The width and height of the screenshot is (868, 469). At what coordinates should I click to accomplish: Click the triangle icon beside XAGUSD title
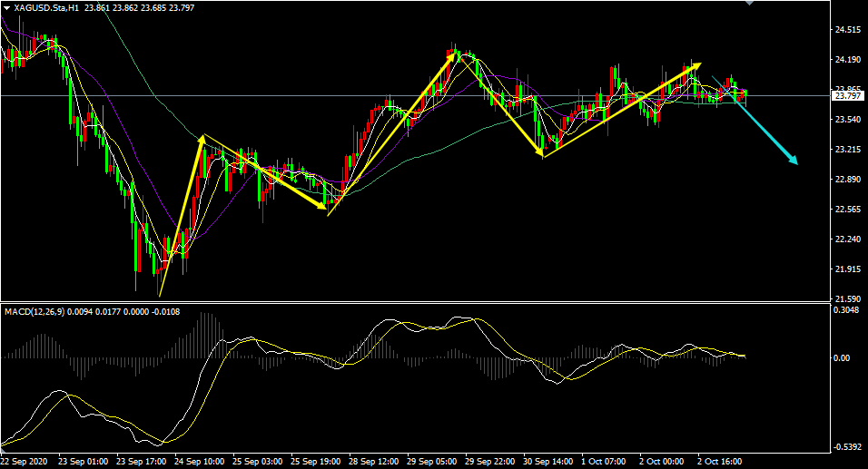click(6, 7)
